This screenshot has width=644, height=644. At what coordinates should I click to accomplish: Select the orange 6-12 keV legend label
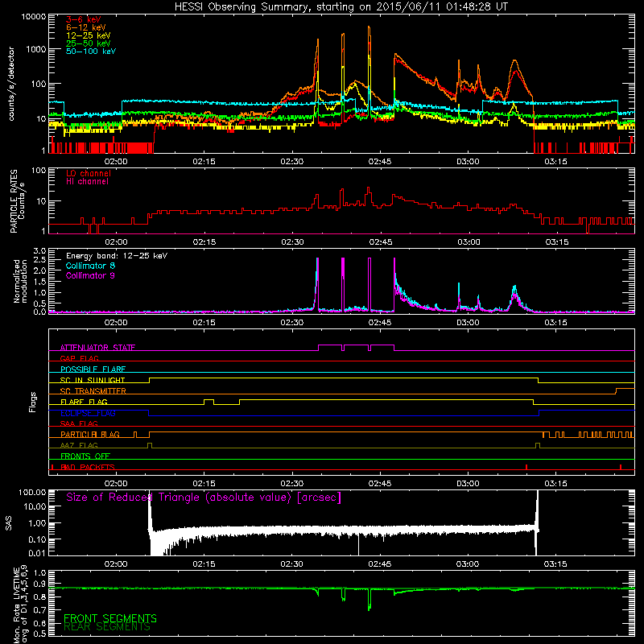[x=86, y=27]
